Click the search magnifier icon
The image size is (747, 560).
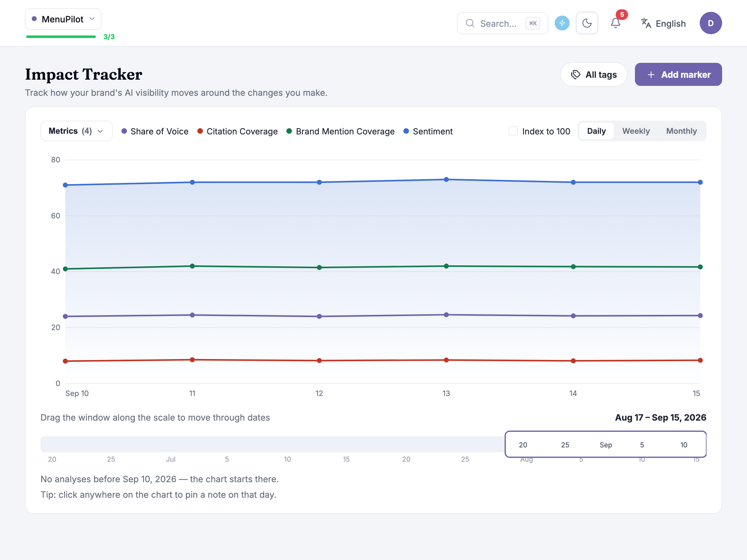[470, 23]
